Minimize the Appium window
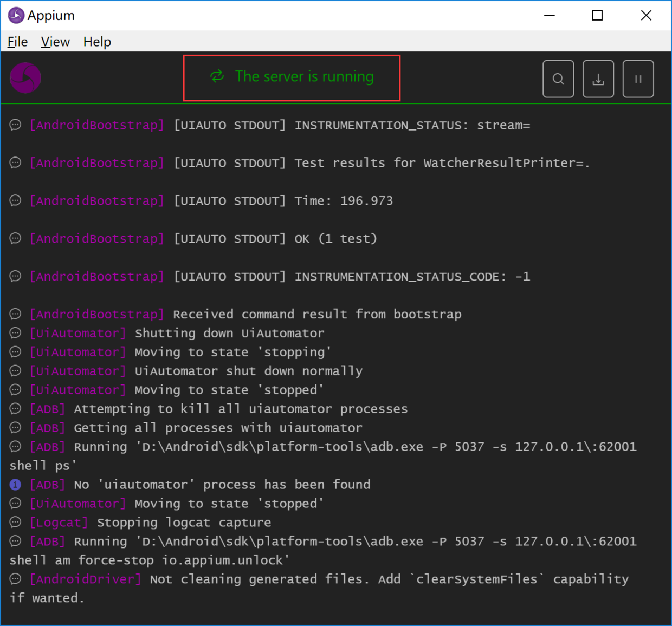This screenshot has width=672, height=626. [x=550, y=15]
